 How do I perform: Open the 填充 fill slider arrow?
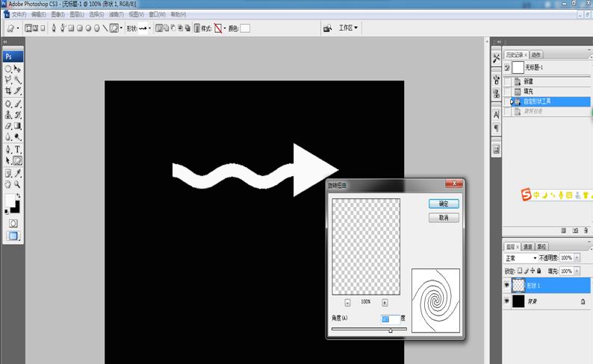(x=577, y=271)
